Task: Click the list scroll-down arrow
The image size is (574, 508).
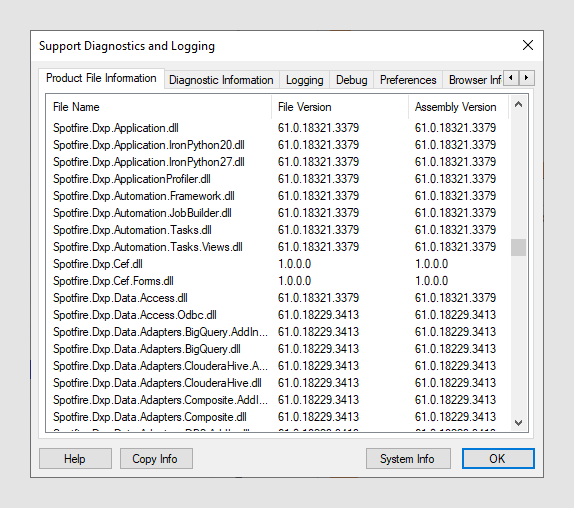Action: click(x=518, y=423)
